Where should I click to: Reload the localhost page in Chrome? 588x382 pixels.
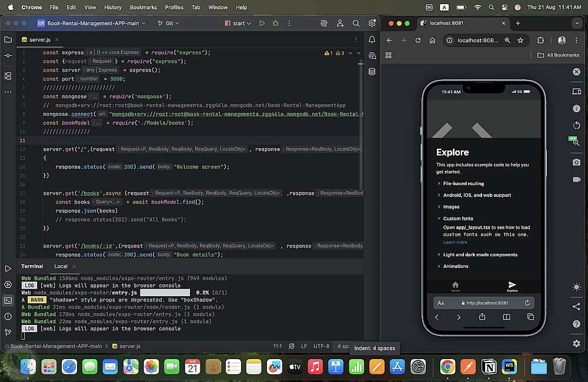click(x=417, y=41)
